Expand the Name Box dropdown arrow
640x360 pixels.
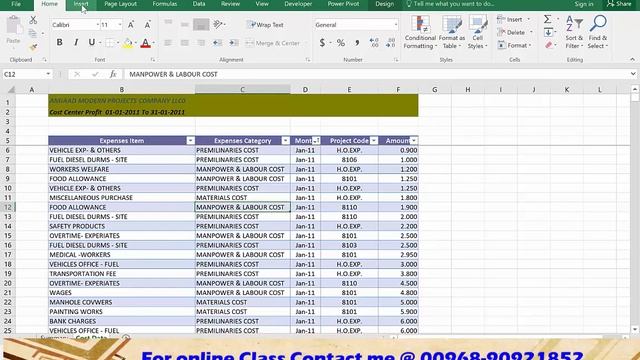coord(48,74)
